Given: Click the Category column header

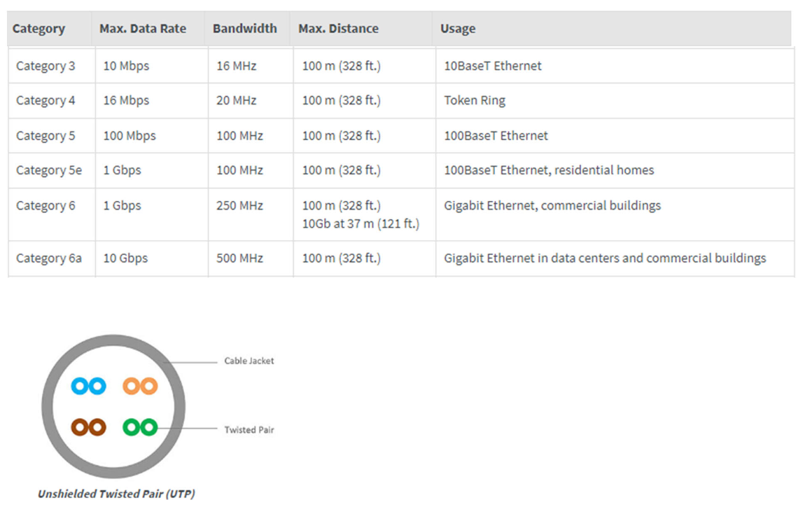Looking at the screenshot, I should 38,29.
